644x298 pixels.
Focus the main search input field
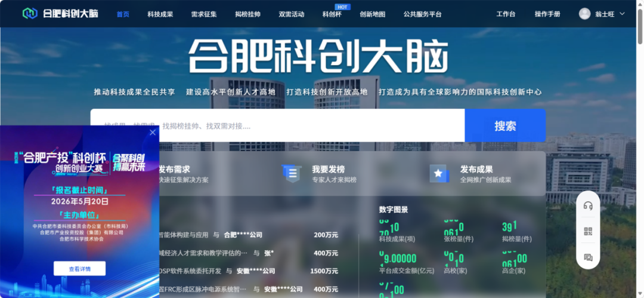point(278,125)
